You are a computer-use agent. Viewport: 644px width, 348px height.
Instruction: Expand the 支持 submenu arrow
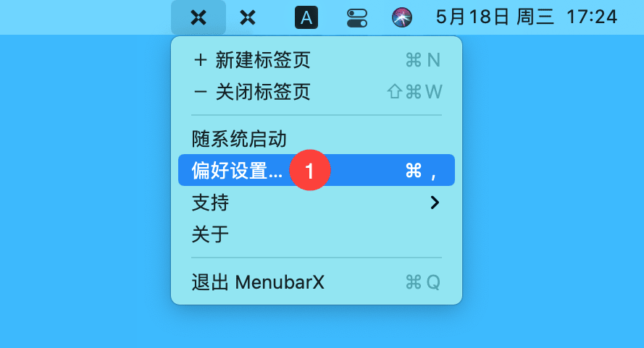[x=435, y=203]
